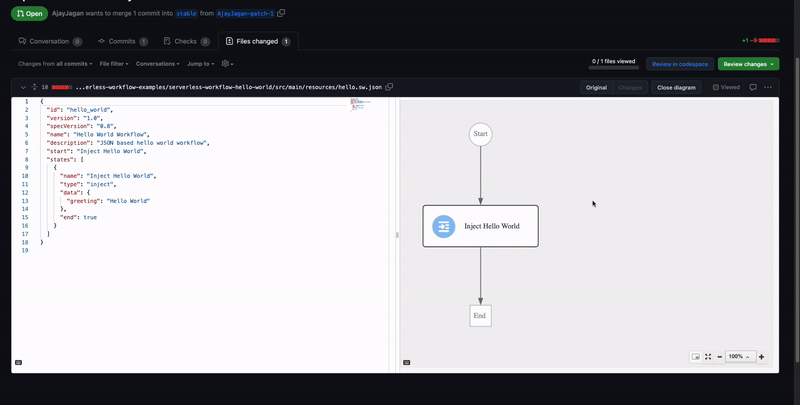Toggle the diagram minimap panel
The image size is (800, 405).
pos(695,356)
